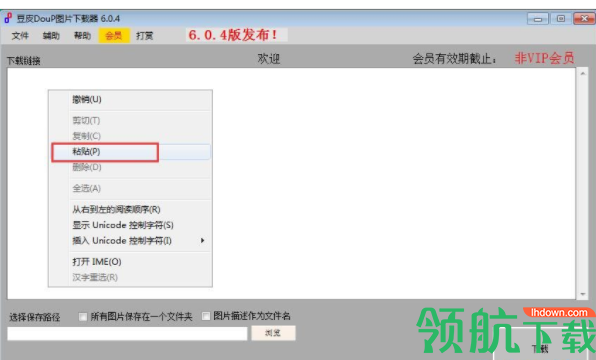This screenshot has height=360, width=596.
Task: Open the 文件 menu
Action: (20, 36)
